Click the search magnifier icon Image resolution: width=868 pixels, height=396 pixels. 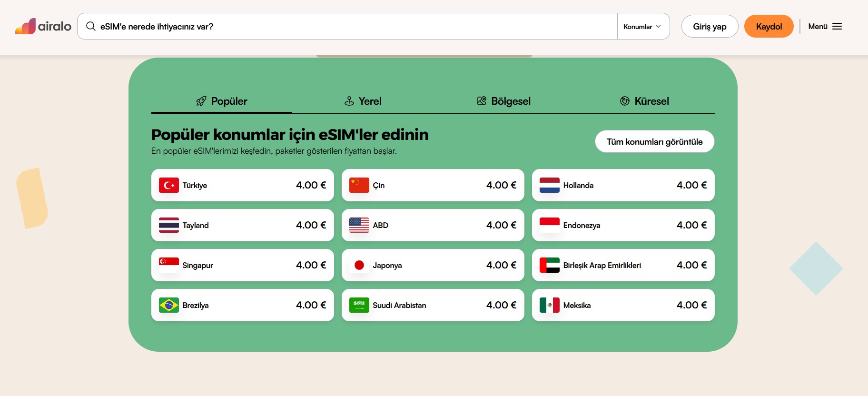(90, 26)
